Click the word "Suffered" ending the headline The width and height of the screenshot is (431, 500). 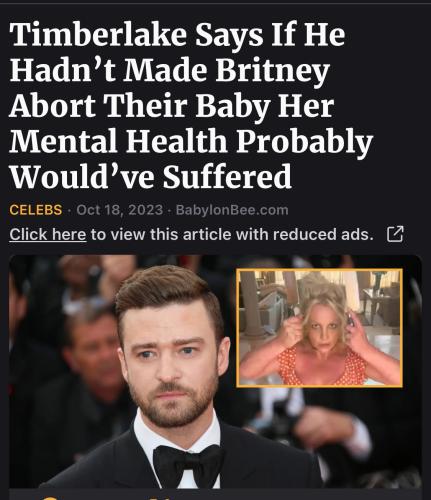pyautogui.click(x=227, y=176)
